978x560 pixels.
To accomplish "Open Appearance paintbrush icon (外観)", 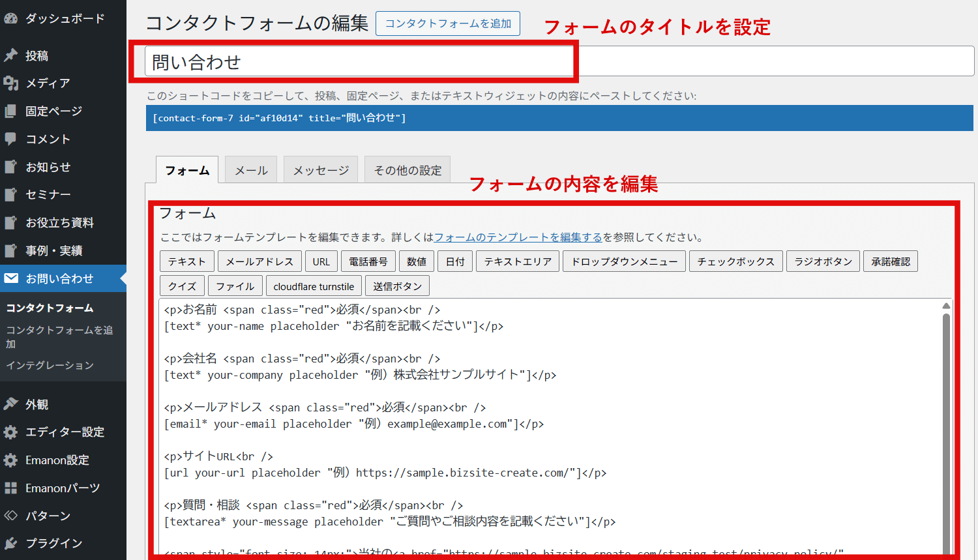I will [x=11, y=404].
